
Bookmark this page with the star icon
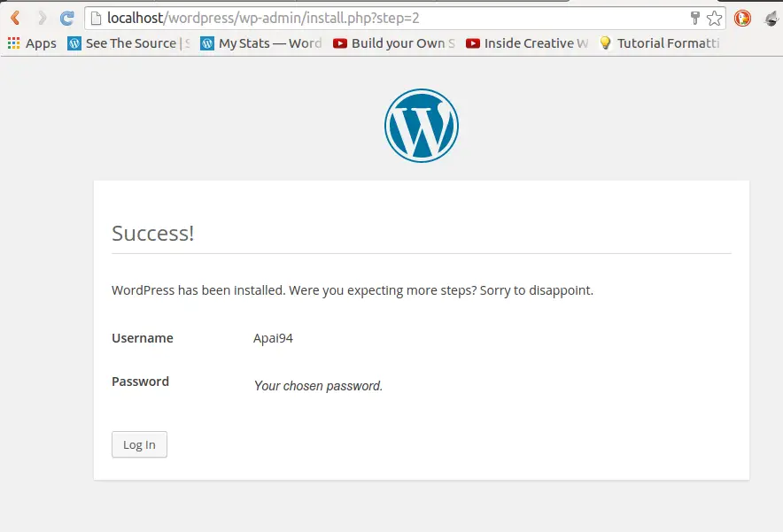(714, 18)
